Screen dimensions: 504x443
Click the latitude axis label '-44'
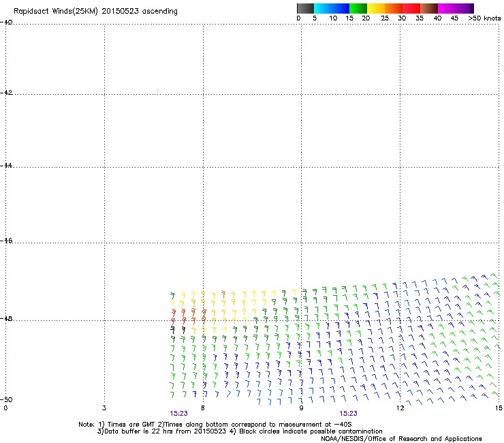click(6, 166)
